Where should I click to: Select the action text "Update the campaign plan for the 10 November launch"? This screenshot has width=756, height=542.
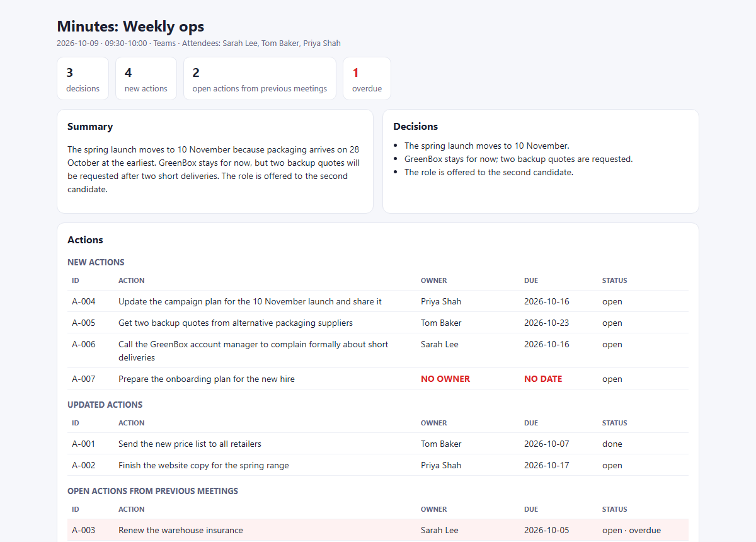pyautogui.click(x=250, y=301)
